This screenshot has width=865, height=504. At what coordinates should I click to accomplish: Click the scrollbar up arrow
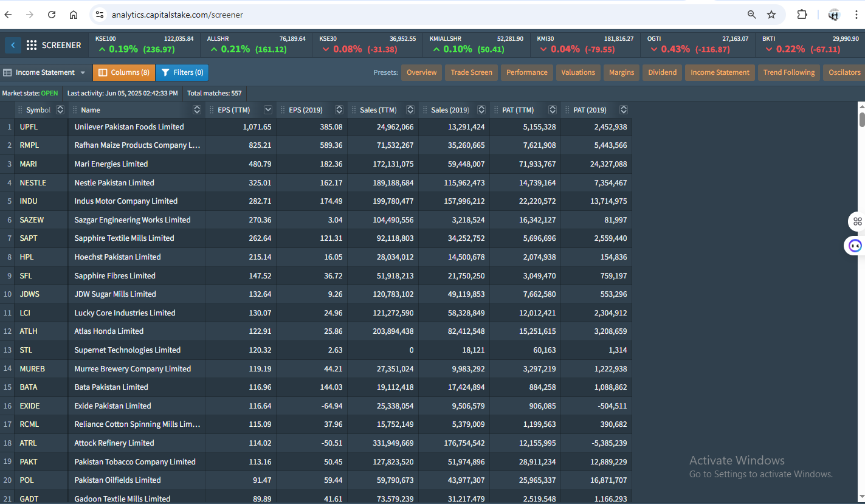point(862,107)
